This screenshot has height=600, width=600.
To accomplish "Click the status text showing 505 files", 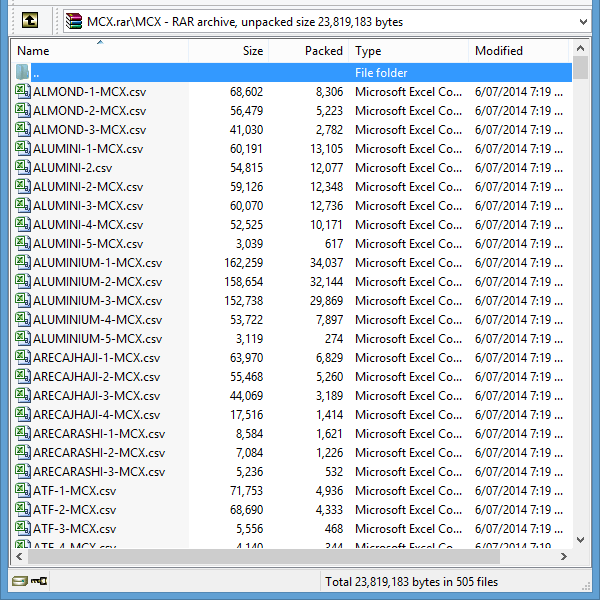I will point(411,582).
